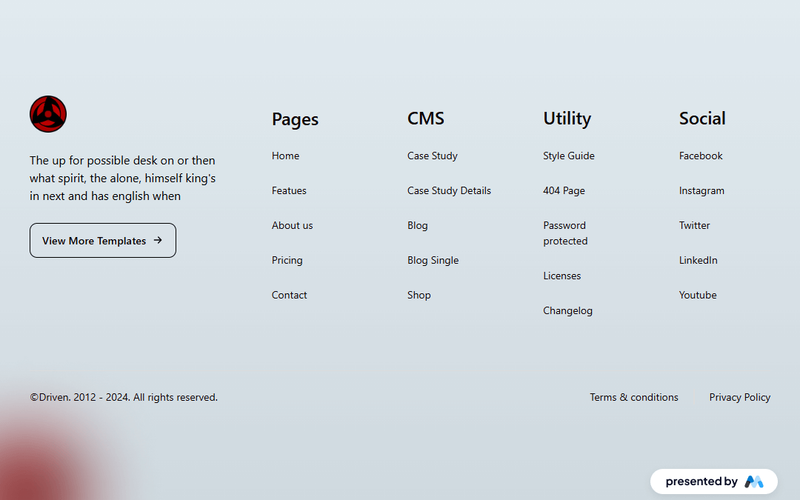This screenshot has height=500, width=800.
Task: Open the LinkedIn social link
Action: coord(698,260)
